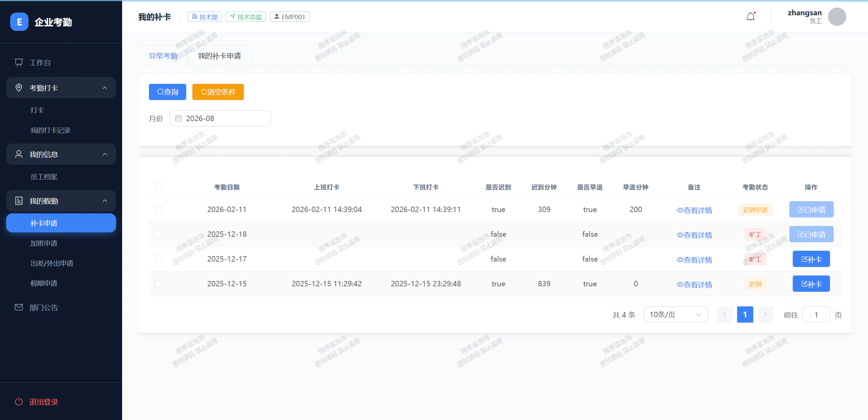Open 加班申请 in the sidebar
The image size is (868, 420).
point(61,243)
